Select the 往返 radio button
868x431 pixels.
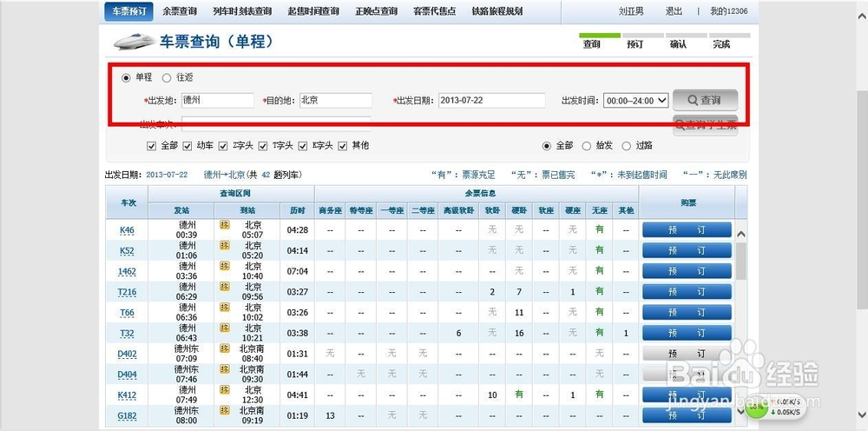coord(167,78)
